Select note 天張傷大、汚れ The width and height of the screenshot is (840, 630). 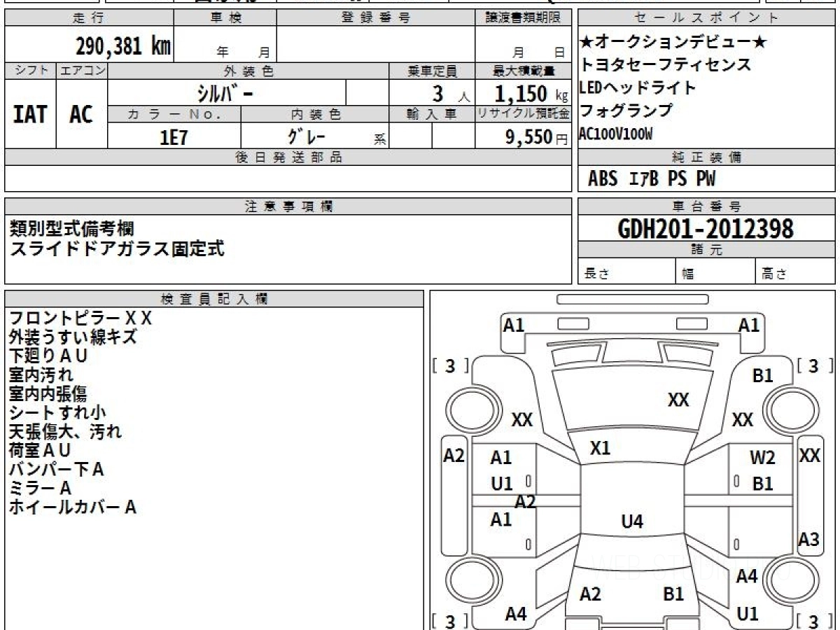pos(65,432)
